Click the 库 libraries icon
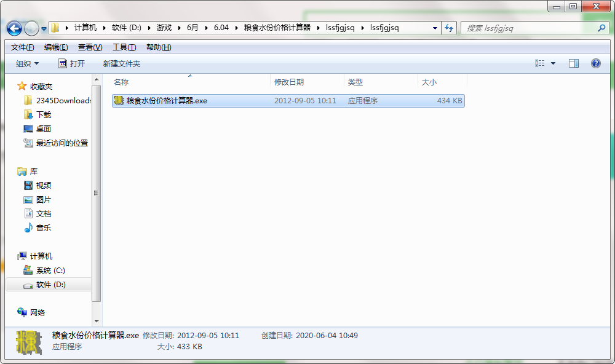Image resolution: width=615 pixels, height=364 pixels. coord(22,172)
